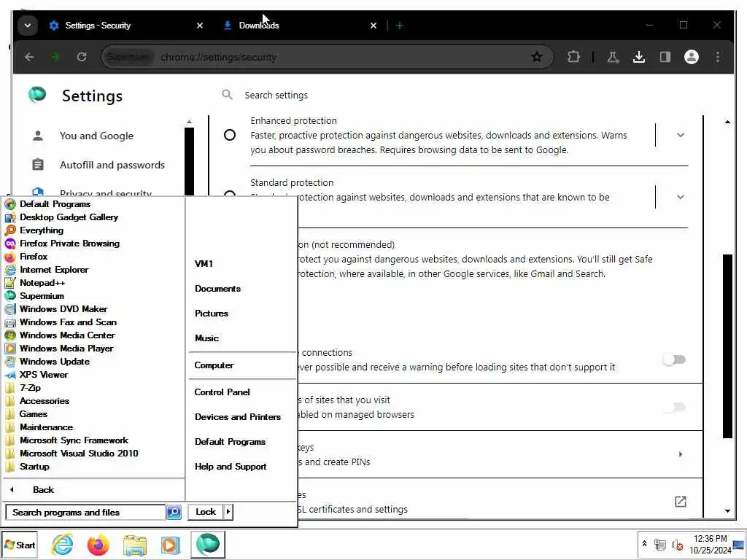The image size is (747, 560).
Task: Open Devices and Printers
Action: coord(238,416)
